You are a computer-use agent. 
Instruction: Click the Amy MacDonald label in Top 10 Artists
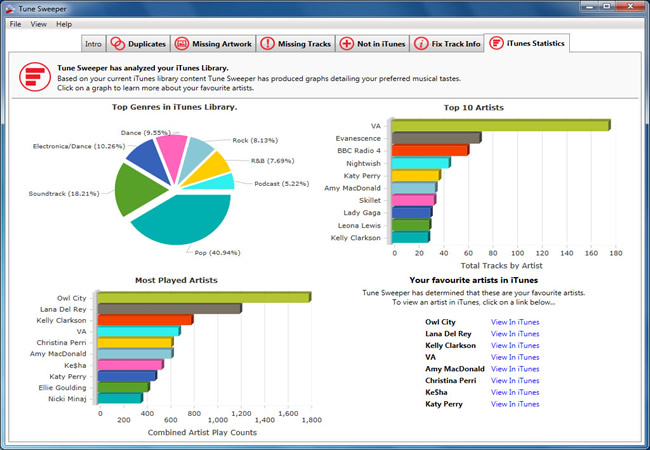[352, 188]
